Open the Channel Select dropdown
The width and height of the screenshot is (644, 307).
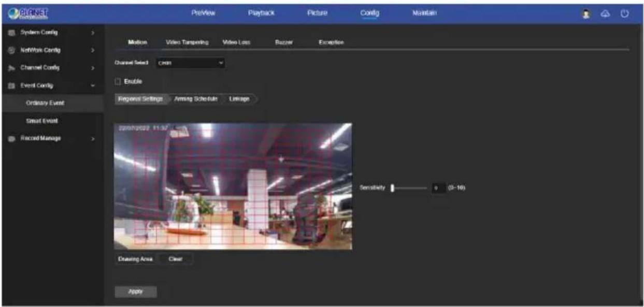(190, 63)
